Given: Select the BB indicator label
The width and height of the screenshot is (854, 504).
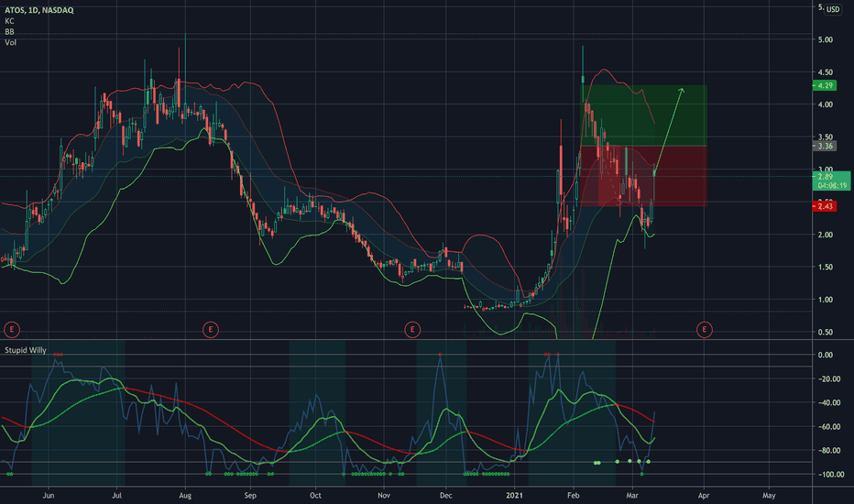Looking at the screenshot, I should (x=9, y=31).
